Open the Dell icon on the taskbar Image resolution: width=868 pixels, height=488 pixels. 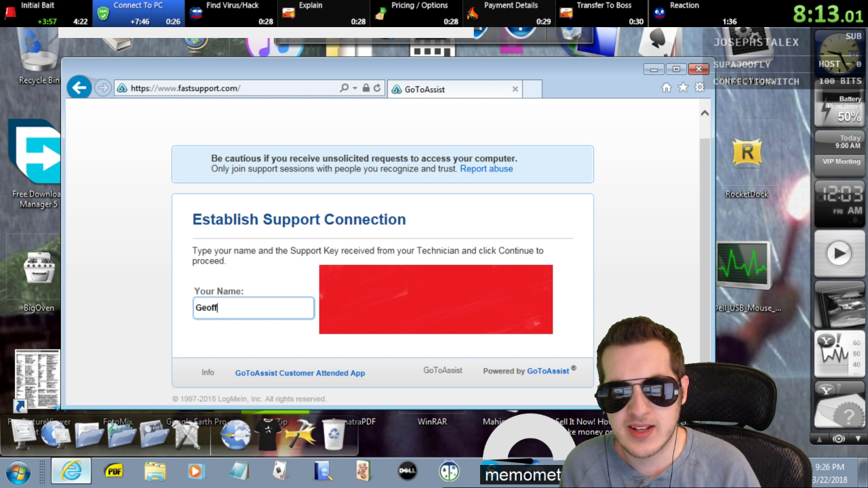click(407, 470)
